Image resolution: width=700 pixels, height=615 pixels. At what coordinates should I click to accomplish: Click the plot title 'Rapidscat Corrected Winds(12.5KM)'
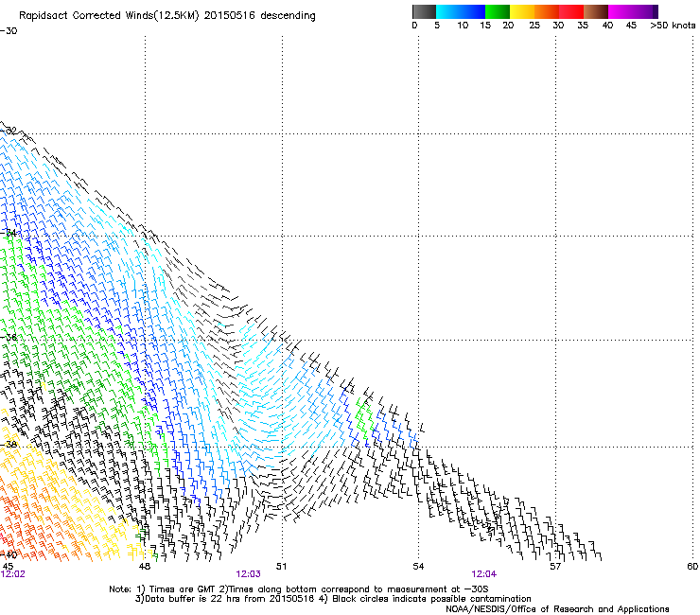tap(109, 16)
